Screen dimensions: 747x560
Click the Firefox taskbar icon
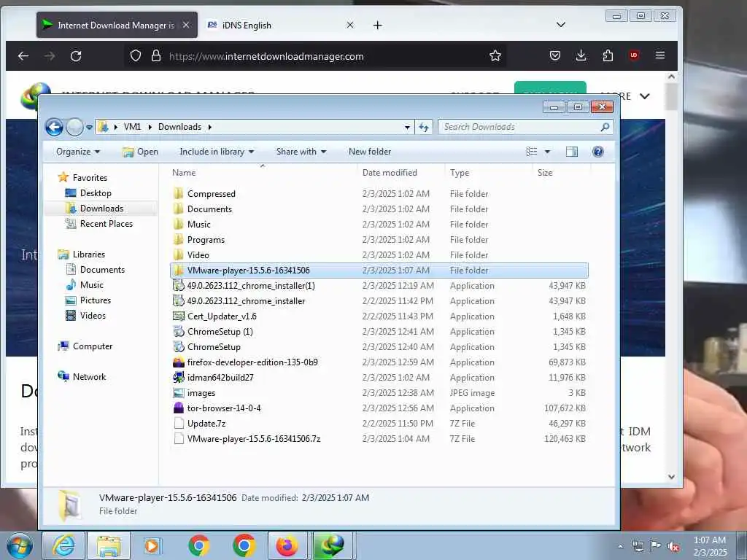[x=287, y=545]
